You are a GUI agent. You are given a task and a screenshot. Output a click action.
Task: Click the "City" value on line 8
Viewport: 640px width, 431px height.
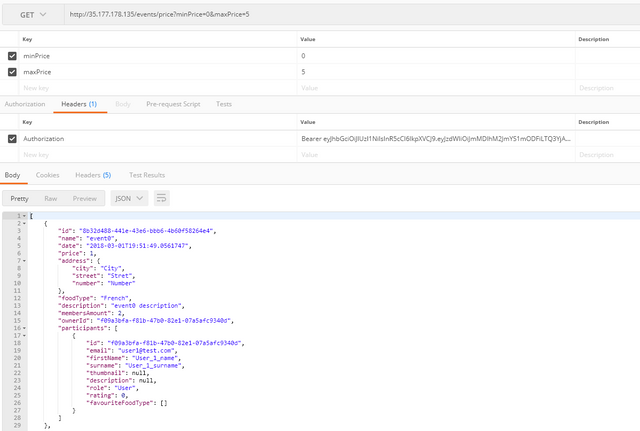tap(111, 268)
